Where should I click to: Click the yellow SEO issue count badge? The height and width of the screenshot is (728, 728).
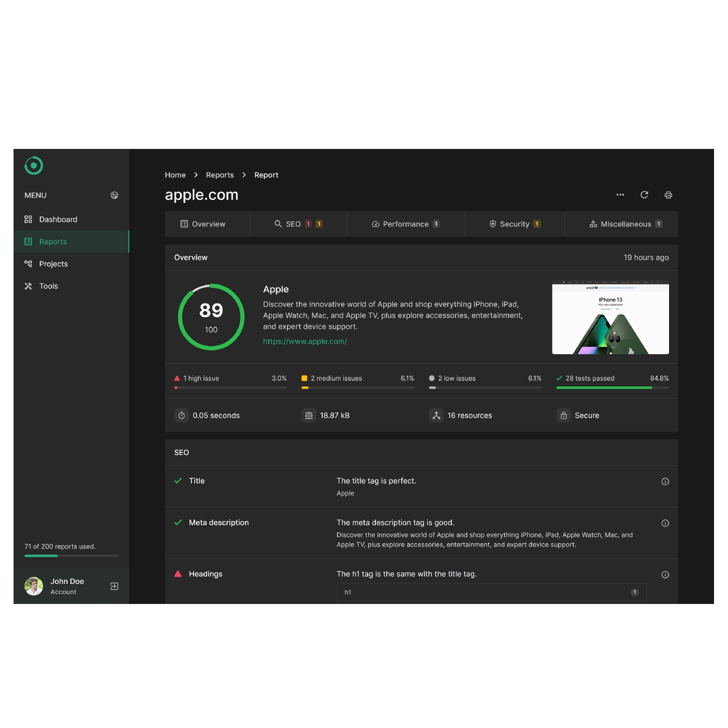319,224
